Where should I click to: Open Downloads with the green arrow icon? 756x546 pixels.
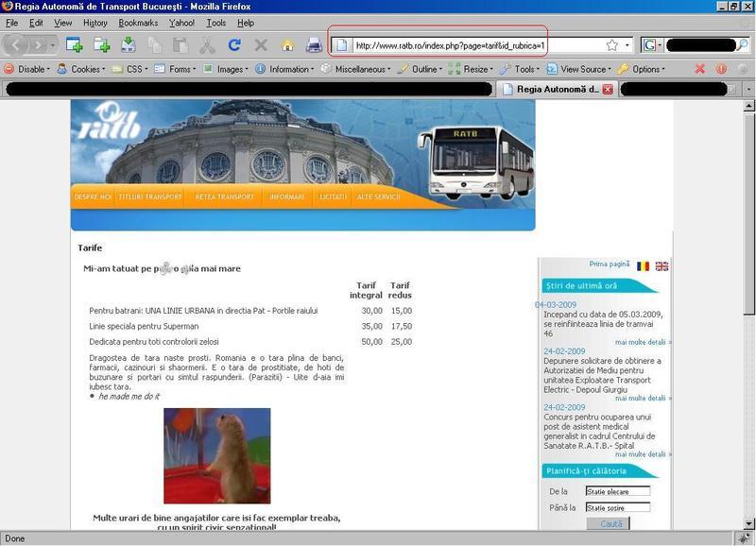pyautogui.click(x=129, y=44)
